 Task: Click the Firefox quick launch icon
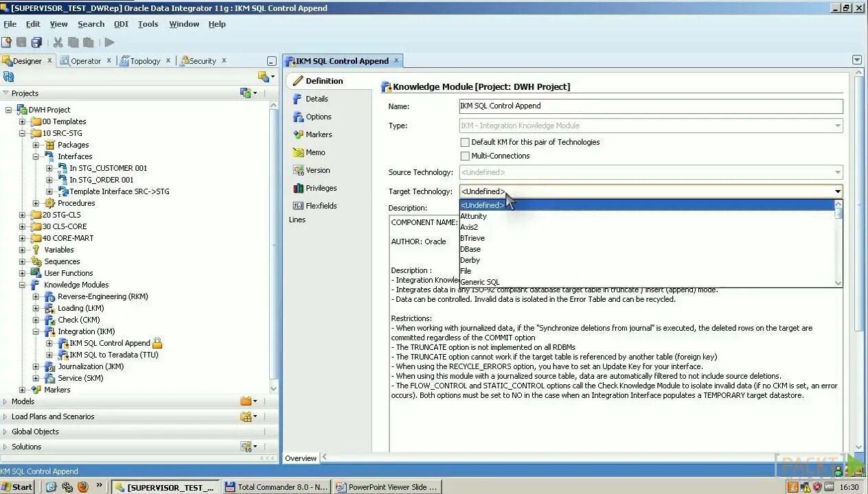click(83, 487)
